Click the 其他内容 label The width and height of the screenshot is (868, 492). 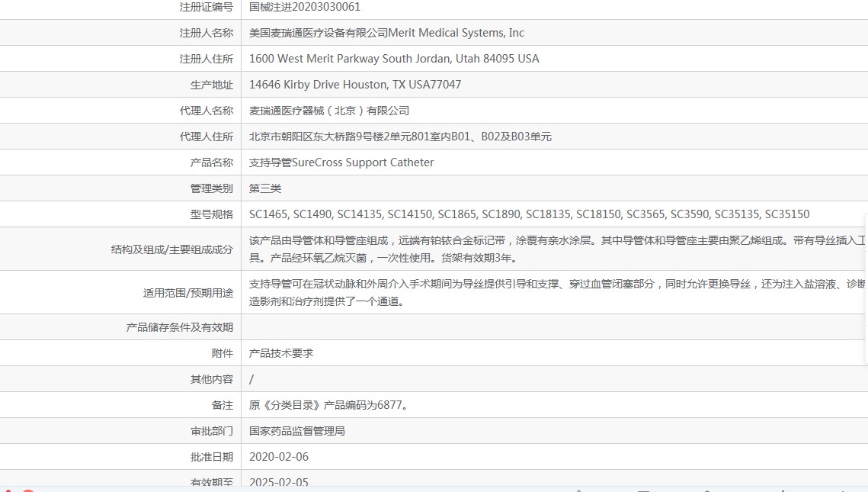[x=211, y=380]
